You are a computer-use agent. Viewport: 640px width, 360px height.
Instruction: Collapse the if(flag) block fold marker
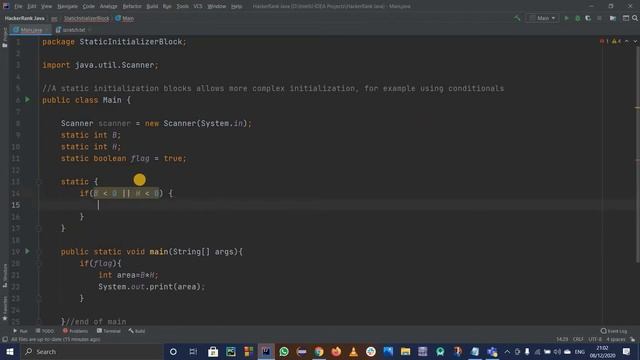(39, 264)
